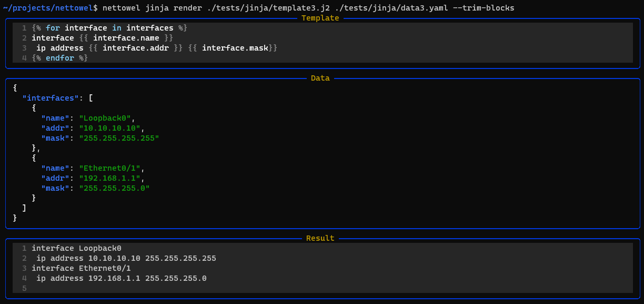The width and height of the screenshot is (644, 304).
Task: Click the endfor line in Template
Action: click(x=59, y=58)
